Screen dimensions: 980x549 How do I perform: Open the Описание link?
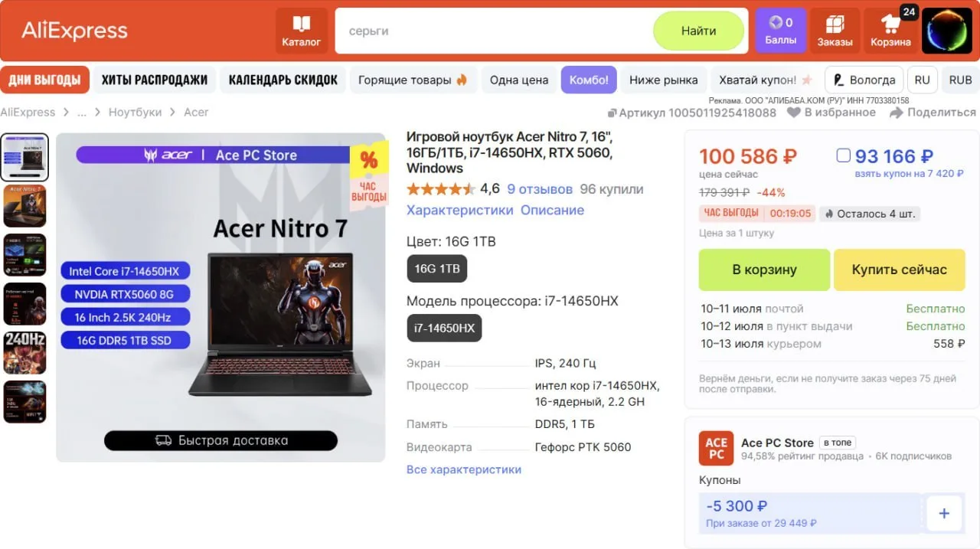[x=552, y=210]
